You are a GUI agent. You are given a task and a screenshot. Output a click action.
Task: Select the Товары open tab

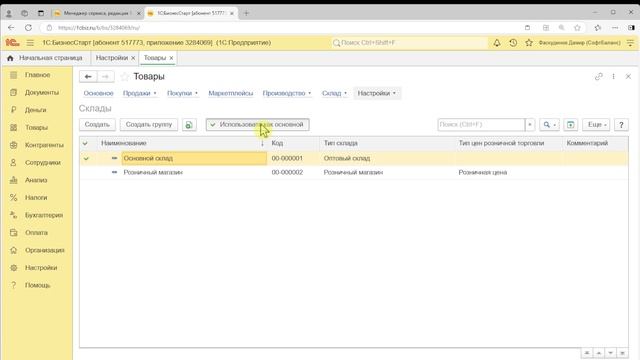pyautogui.click(x=155, y=58)
